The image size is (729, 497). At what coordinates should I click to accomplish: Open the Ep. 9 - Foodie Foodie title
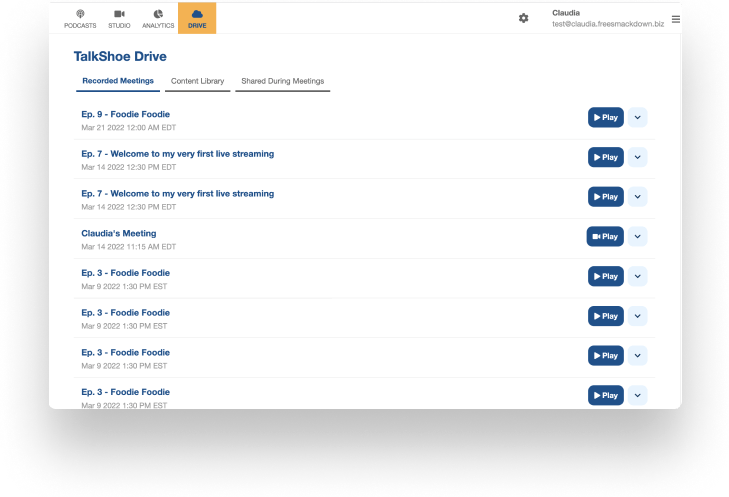(126, 114)
